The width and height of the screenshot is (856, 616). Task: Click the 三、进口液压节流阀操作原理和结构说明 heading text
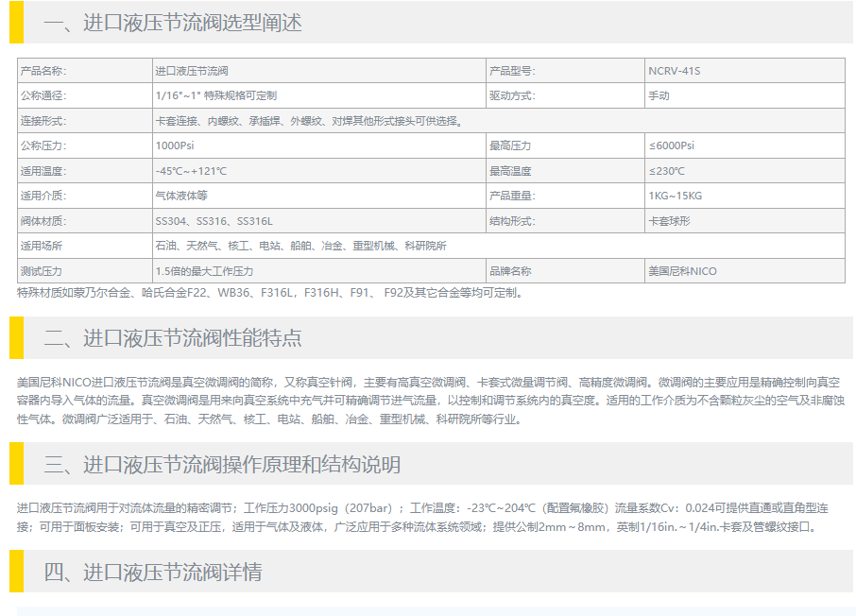[x=222, y=465]
